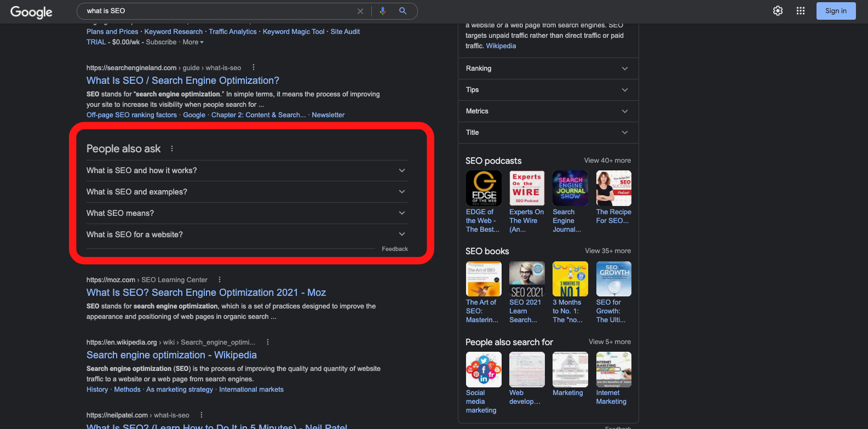The image size is (868, 429).
Task: Expand 'What SEO means?' question
Action: tap(246, 213)
